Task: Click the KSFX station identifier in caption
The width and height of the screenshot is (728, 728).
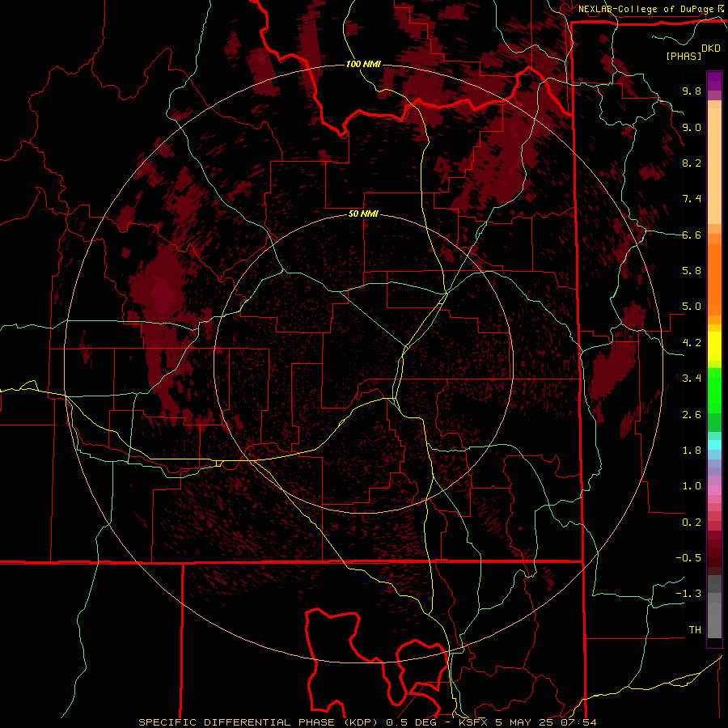Action: click(x=473, y=722)
